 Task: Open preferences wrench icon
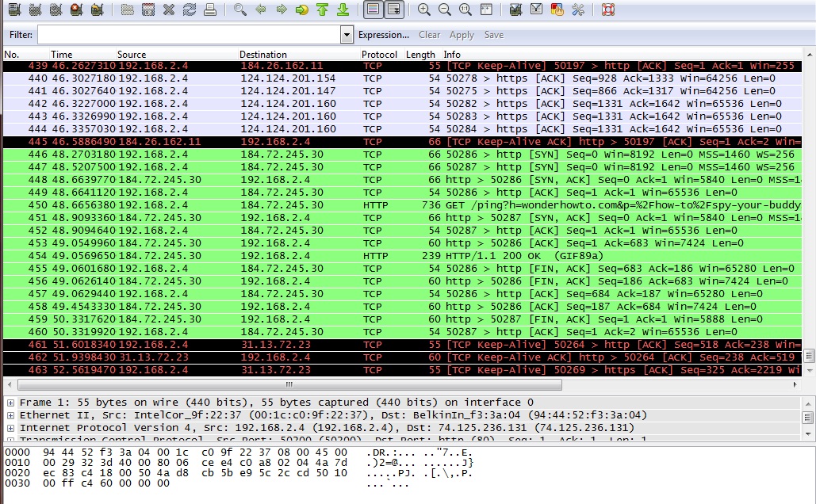[x=578, y=10]
